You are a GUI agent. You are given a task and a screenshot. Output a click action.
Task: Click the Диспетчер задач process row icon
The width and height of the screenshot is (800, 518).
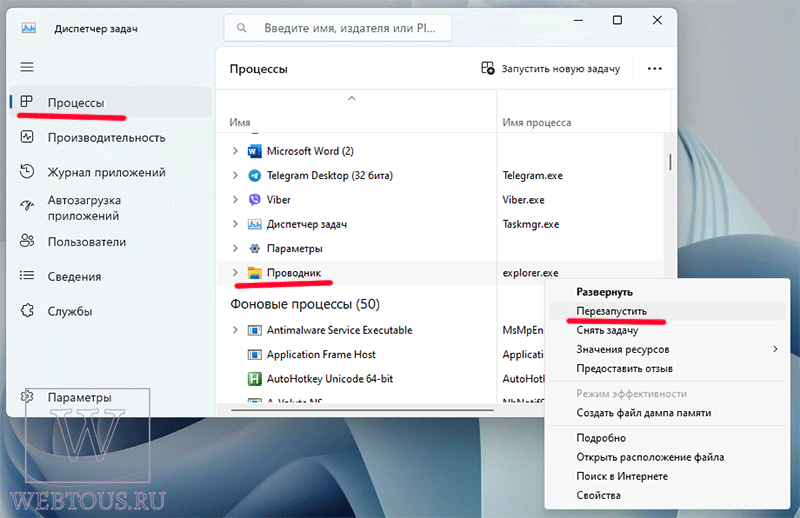(255, 224)
